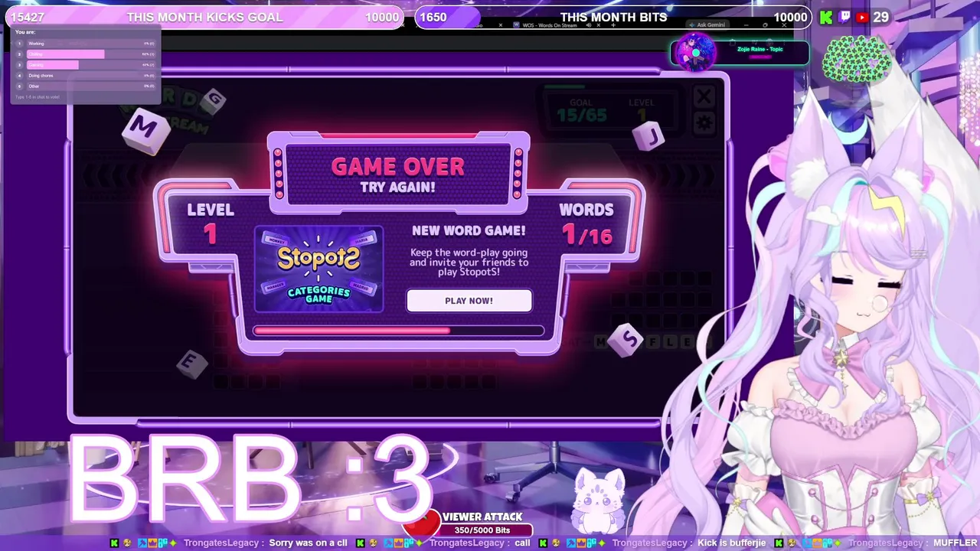Click the LEVEL 1 panel on the left

pos(210,224)
